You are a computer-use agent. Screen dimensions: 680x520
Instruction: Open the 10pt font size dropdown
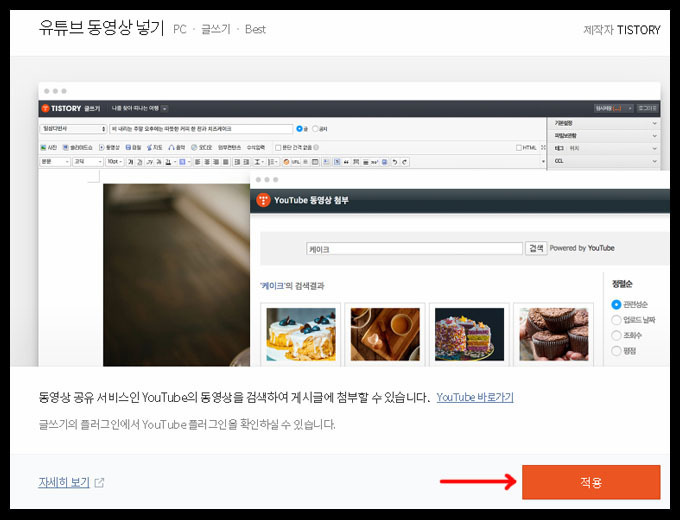pos(114,162)
